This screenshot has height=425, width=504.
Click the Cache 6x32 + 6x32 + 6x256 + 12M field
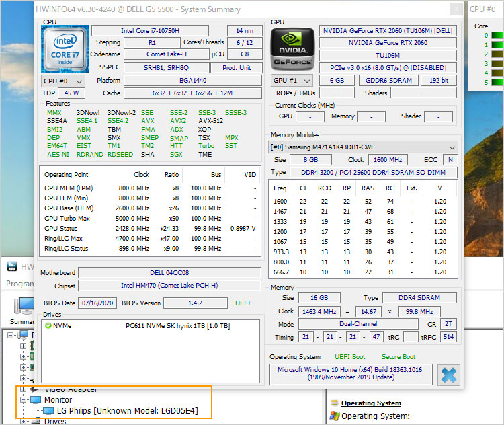193,93
